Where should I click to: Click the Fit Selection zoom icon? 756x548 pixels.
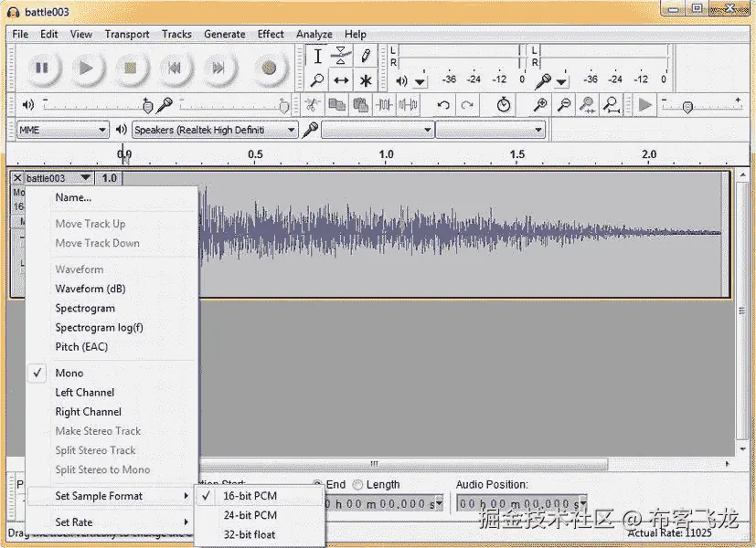tap(587, 104)
